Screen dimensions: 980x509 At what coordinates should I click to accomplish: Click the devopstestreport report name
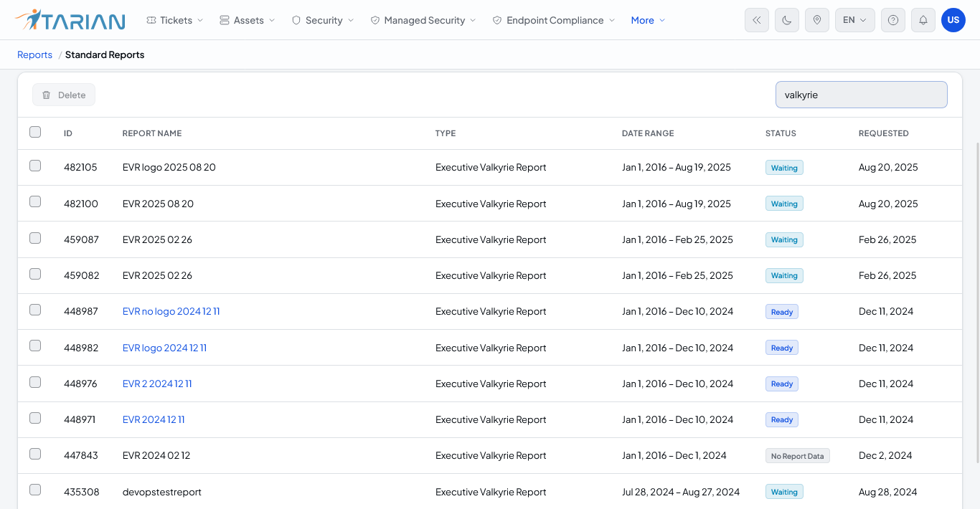[x=162, y=492]
